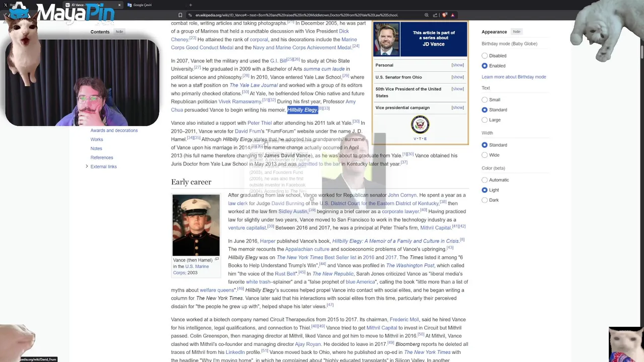The image size is (644, 362).
Task: Choose Large text size
Action: [485, 120]
